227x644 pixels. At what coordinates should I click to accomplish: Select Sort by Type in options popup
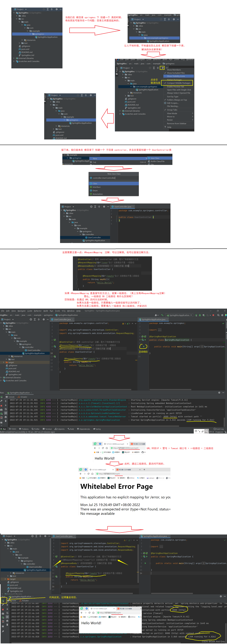[x=179, y=97]
